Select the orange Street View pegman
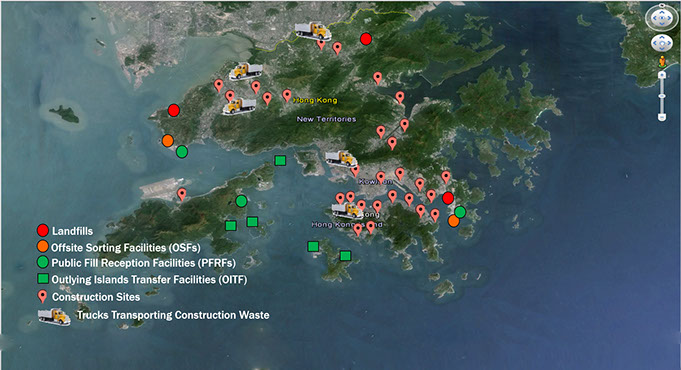 coord(662,61)
